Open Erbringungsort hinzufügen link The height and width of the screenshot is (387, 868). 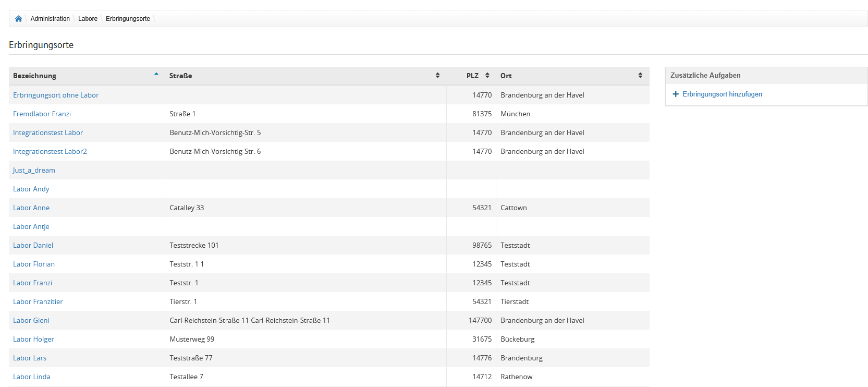click(722, 94)
